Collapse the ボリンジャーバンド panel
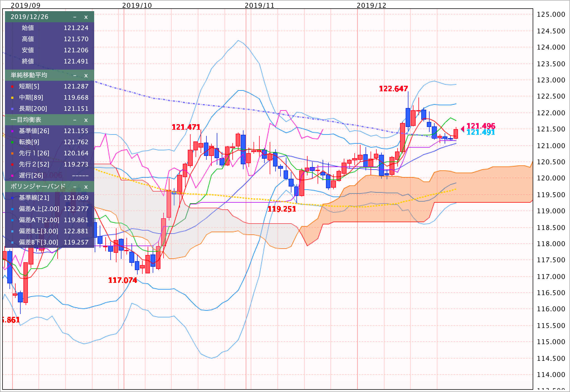570x392 pixels. [x=75, y=187]
